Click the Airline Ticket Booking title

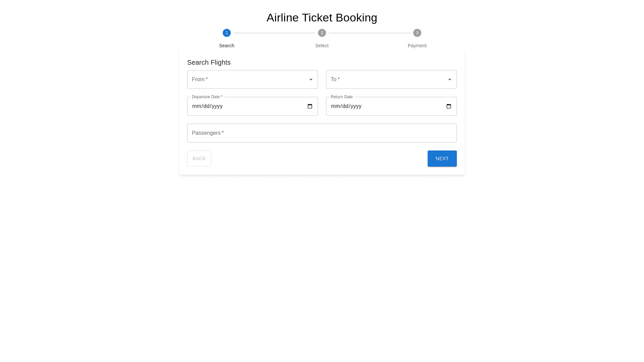pyautogui.click(x=322, y=17)
